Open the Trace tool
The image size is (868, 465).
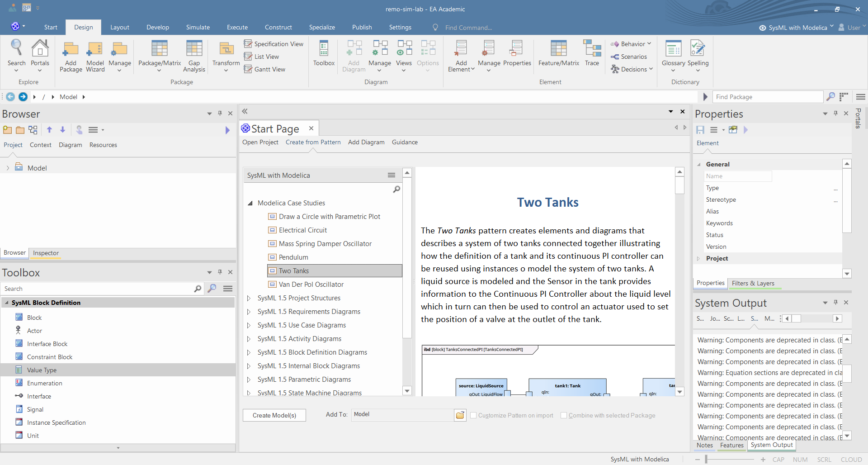[x=592, y=53]
